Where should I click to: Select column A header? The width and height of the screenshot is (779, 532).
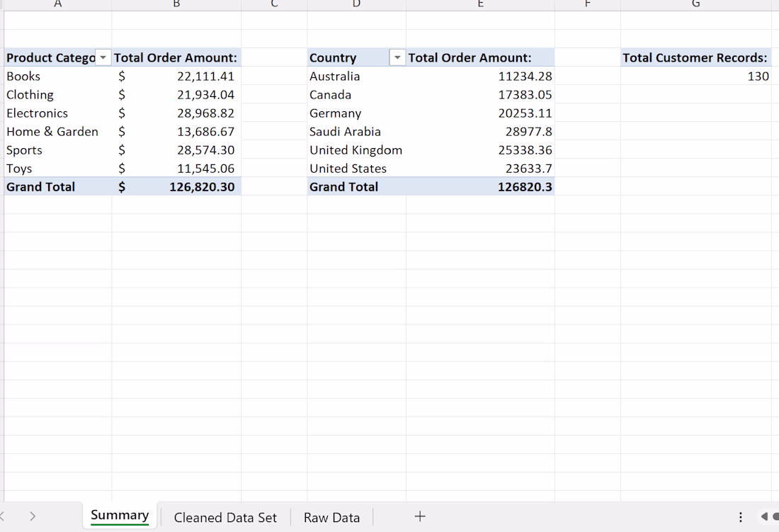coord(57,4)
